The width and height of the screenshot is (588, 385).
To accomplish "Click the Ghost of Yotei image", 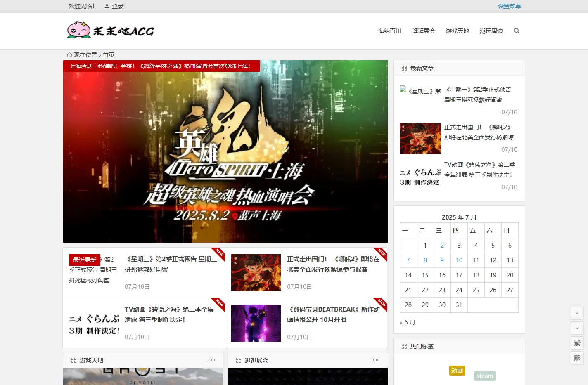I will tap(143, 376).
